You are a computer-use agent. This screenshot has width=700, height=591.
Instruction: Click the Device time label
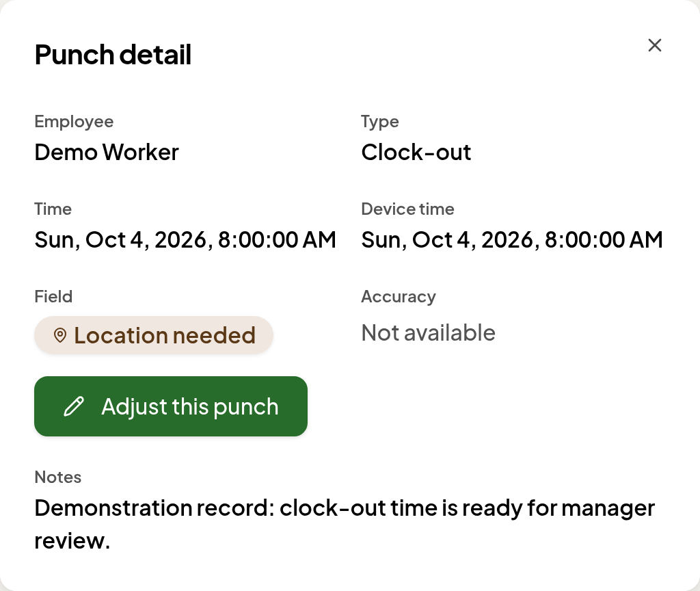[407, 209]
